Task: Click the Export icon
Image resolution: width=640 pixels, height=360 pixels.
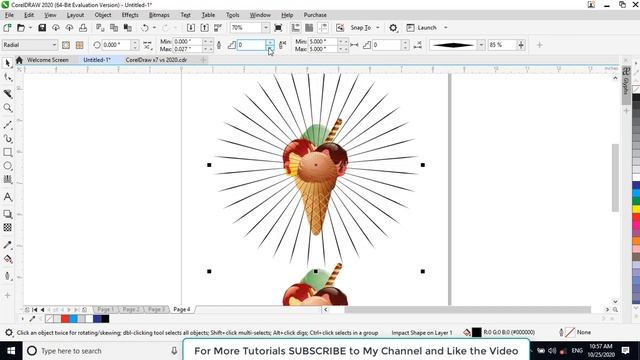Action: pos(204,28)
